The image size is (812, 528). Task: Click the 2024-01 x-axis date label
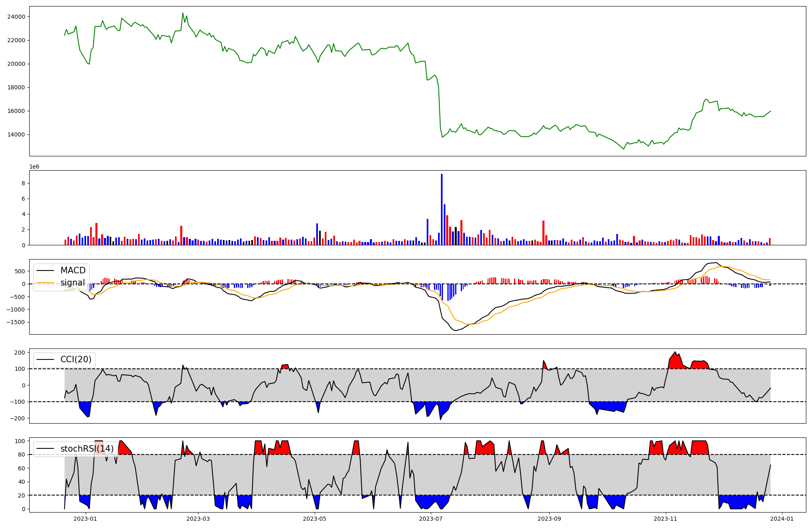[x=782, y=519]
